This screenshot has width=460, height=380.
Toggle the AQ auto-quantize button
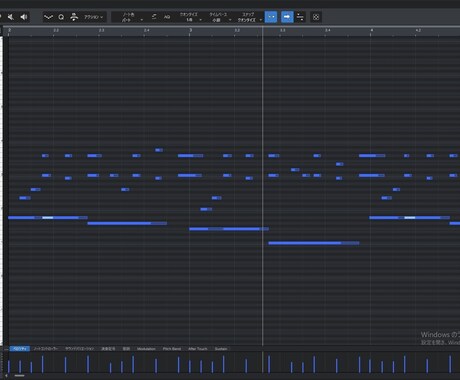coord(167,17)
